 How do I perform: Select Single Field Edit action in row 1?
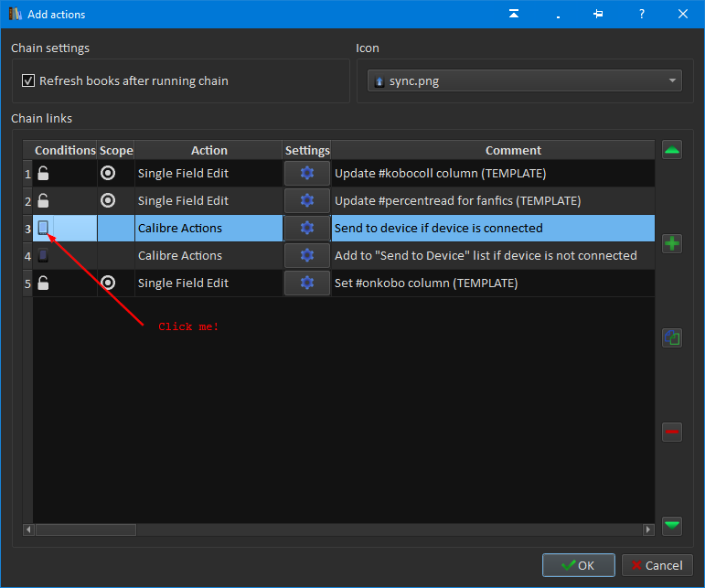(208, 173)
